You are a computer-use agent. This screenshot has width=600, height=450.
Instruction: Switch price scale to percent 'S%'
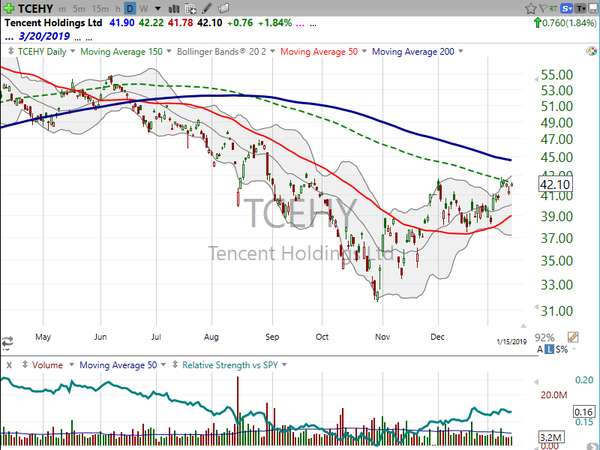pos(562,349)
